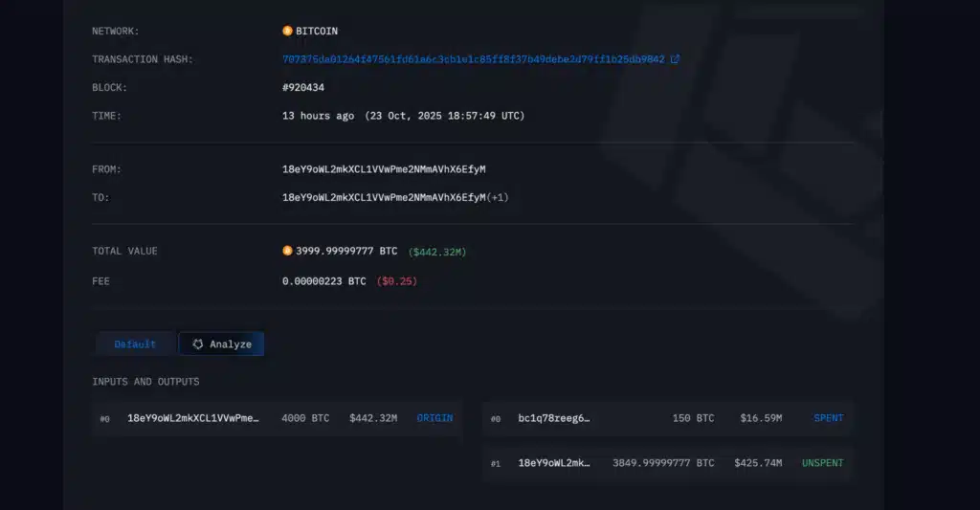Screen dimensions: 980x510
Task: Click the ($0.25) fee amount
Action: click(397, 281)
